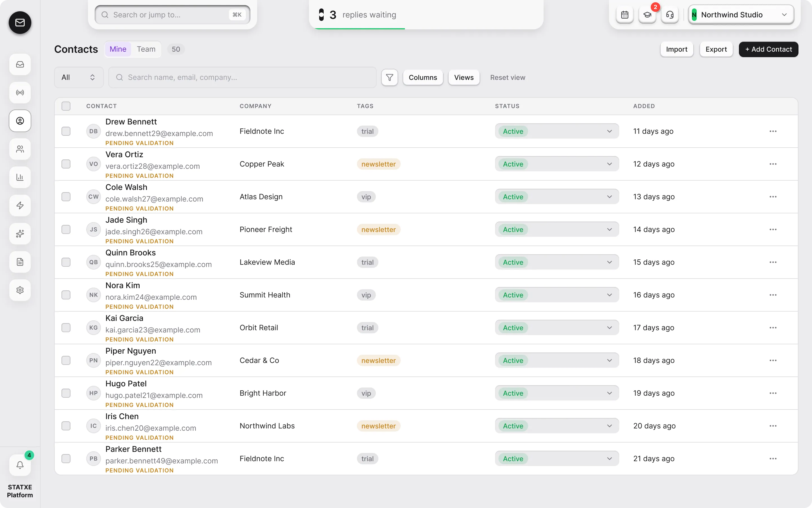Viewport: 812px width, 508px height.
Task: Open the Inbox tray icon in sidebar
Action: tap(20, 64)
